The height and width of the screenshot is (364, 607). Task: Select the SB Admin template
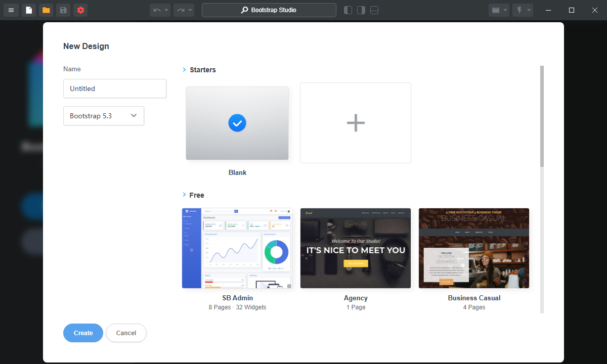[237, 248]
